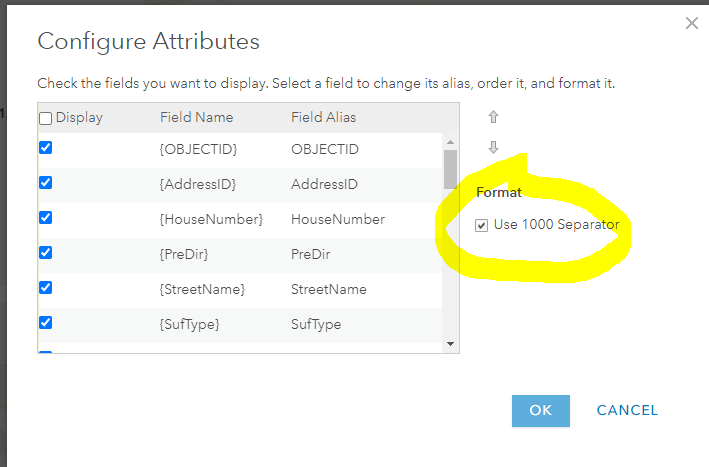Select the {HouseNumber} field row
Viewport: 709px width, 467px height.
point(211,219)
